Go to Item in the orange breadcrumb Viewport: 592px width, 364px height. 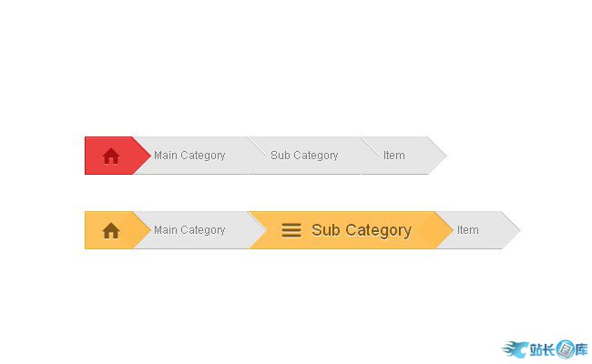[467, 230]
